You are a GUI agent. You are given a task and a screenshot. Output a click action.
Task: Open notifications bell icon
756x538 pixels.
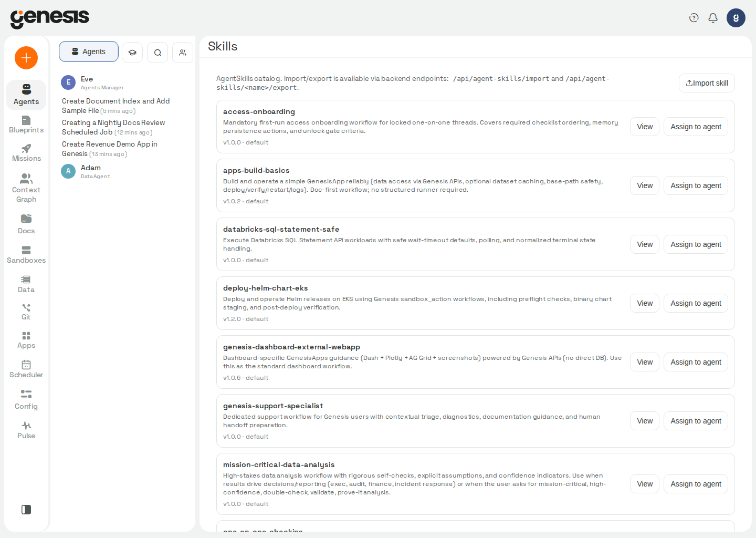click(x=713, y=18)
